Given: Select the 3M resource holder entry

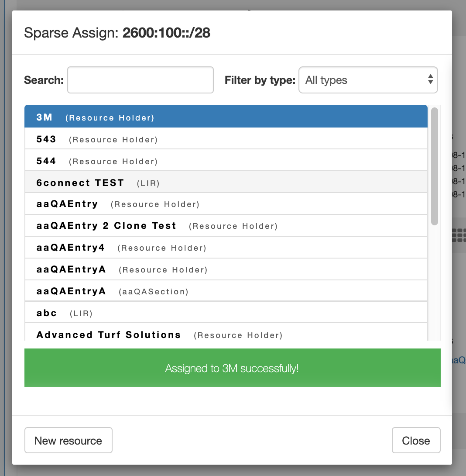Looking at the screenshot, I should [x=226, y=117].
